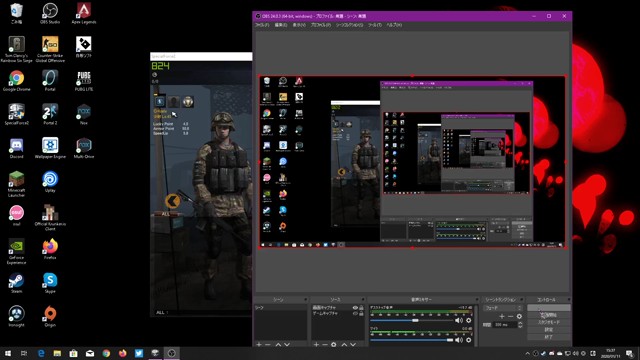Select the Origin desktop icon
The image size is (640, 360).
[50, 316]
